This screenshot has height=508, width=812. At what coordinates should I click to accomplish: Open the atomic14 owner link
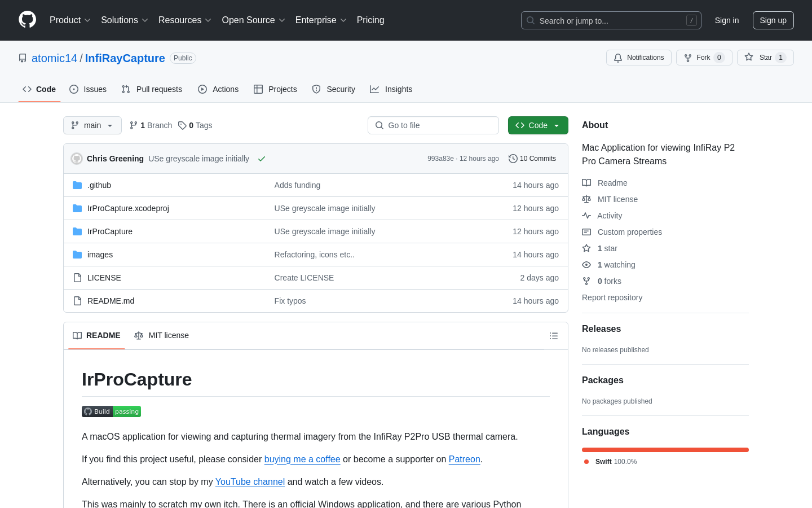[x=54, y=58]
